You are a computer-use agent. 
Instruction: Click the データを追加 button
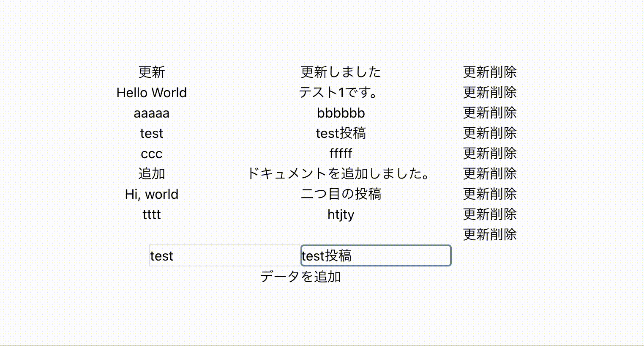300,277
